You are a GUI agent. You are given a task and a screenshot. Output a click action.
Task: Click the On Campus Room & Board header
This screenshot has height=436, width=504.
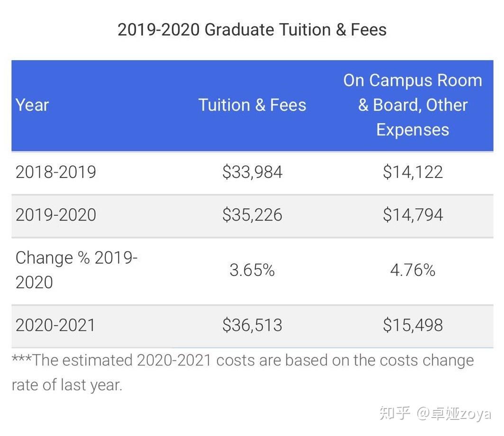(413, 105)
